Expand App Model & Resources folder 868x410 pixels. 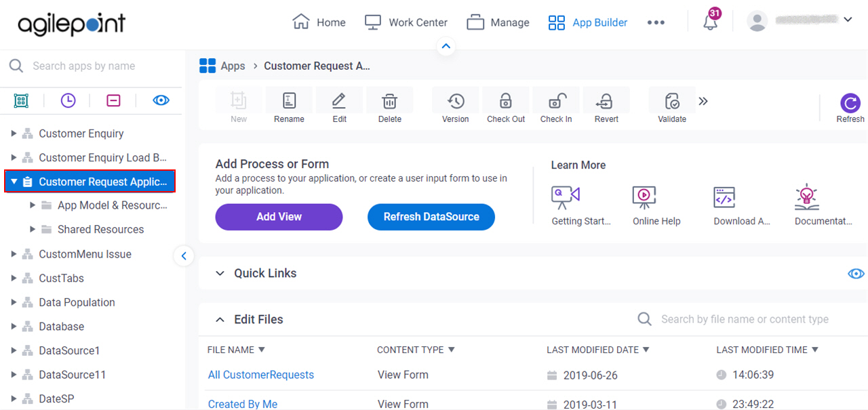(x=33, y=205)
